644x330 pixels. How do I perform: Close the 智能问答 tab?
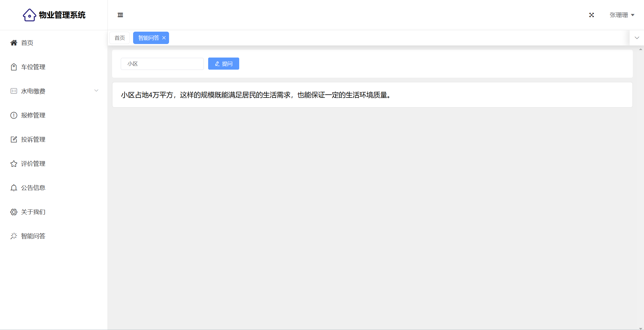[x=164, y=38]
